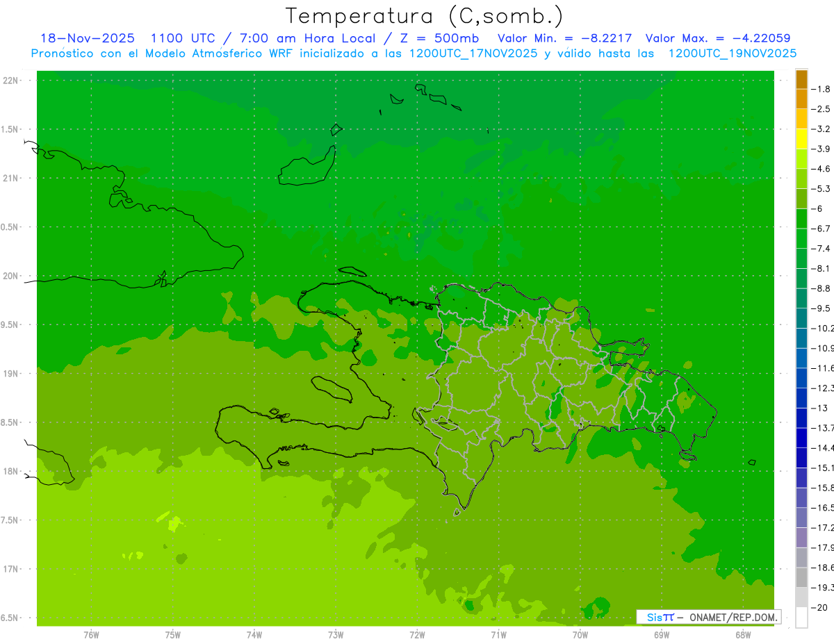Click the '-5.3' colorbar label
The width and height of the screenshot is (834, 644).
point(821,189)
